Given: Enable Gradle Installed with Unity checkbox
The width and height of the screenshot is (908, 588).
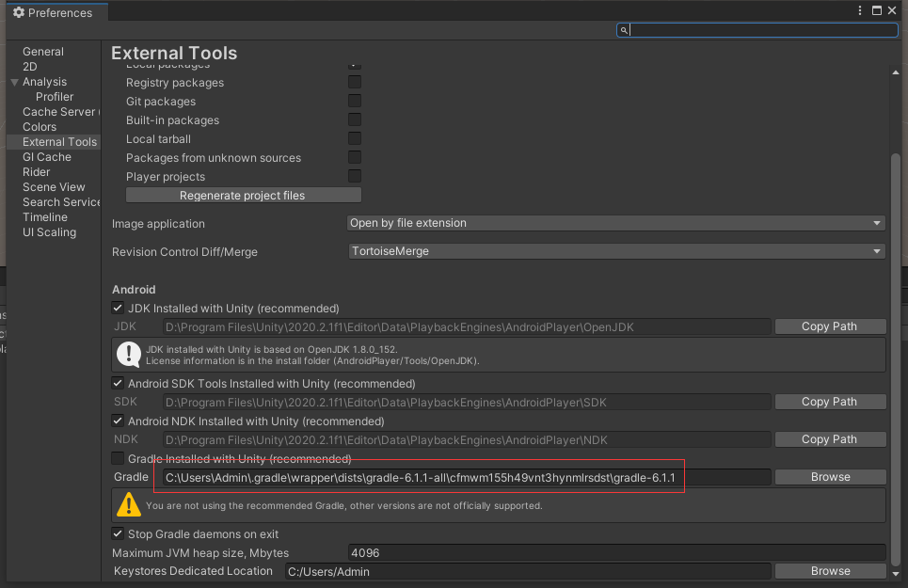Looking at the screenshot, I should (118, 459).
